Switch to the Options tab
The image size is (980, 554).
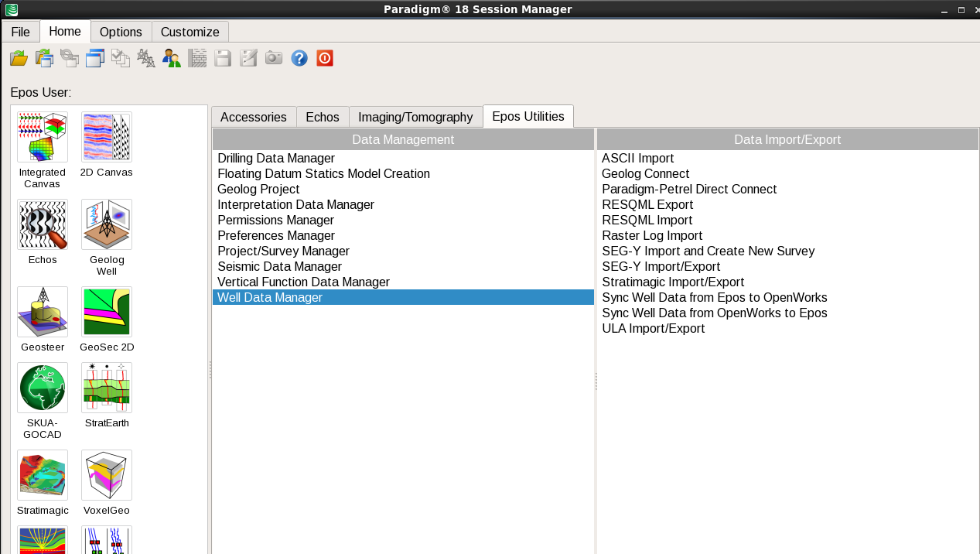click(x=121, y=32)
